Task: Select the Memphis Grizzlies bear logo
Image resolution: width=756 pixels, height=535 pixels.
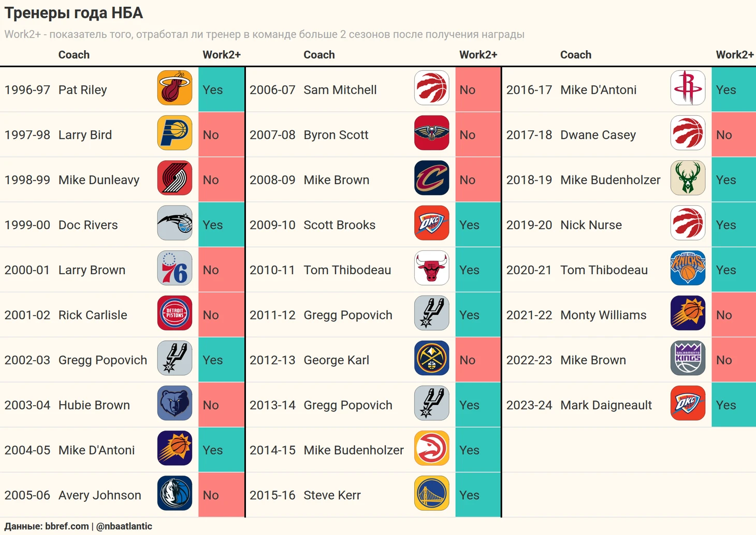Action: point(175,403)
